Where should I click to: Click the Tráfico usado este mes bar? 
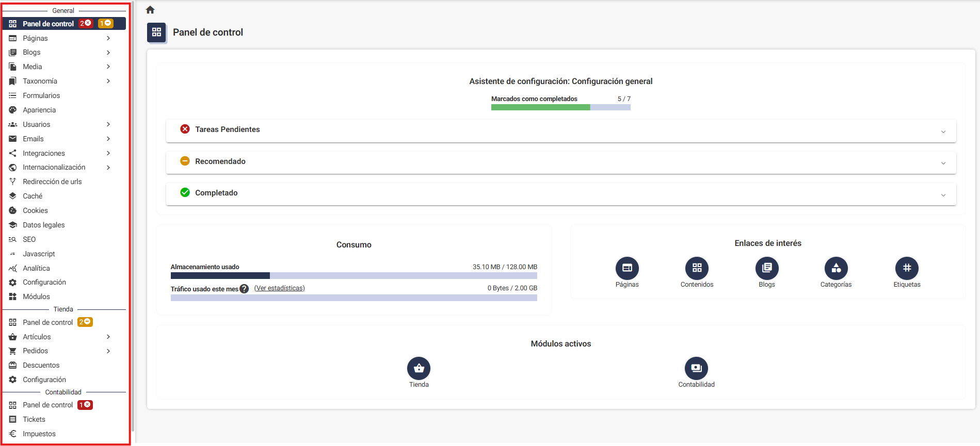354,298
